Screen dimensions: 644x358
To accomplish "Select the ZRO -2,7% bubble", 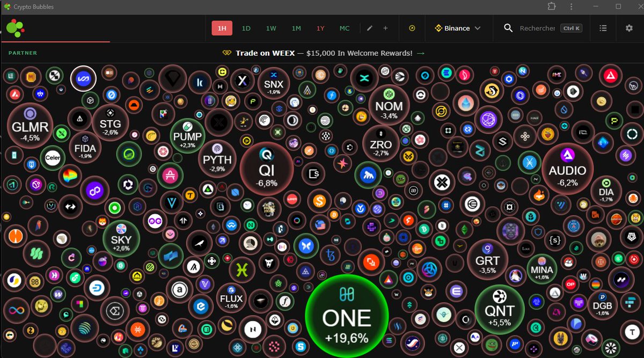I will (x=380, y=143).
